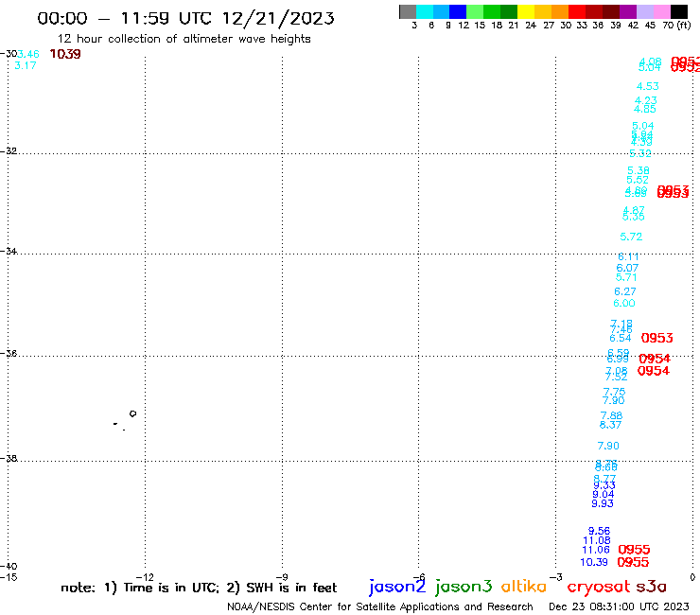Click the 7.52 wave height value
700x615 pixels.
click(x=617, y=377)
